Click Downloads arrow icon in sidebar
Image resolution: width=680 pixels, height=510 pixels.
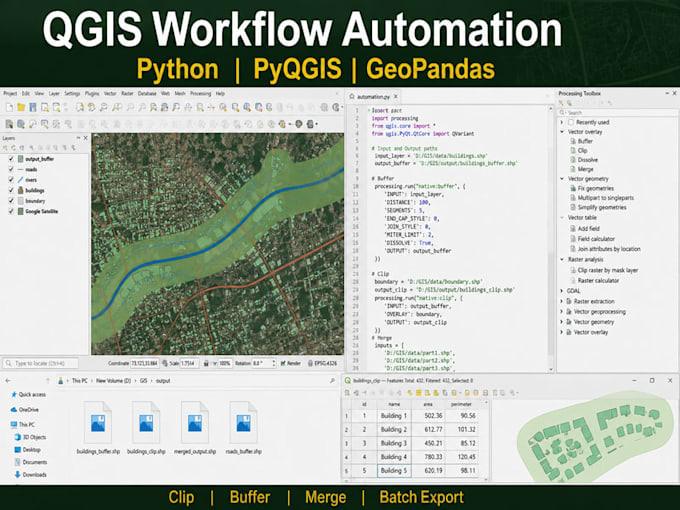click(x=17, y=475)
